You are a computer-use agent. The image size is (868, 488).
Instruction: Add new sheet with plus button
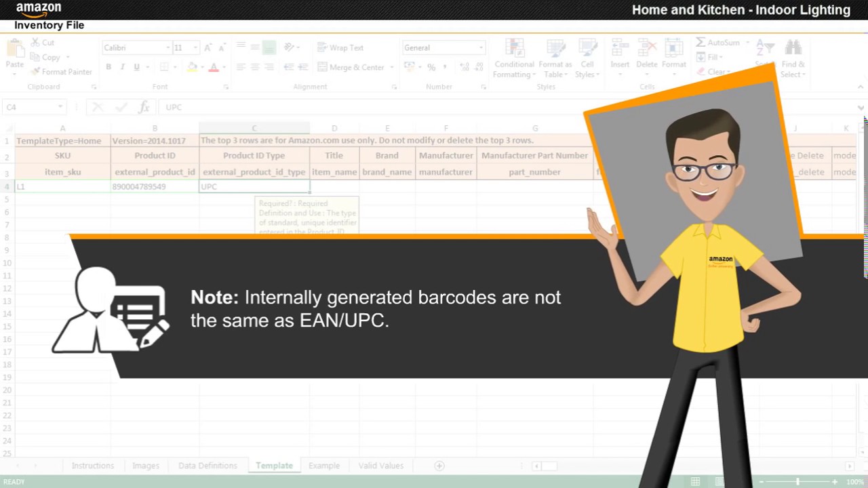point(439,466)
